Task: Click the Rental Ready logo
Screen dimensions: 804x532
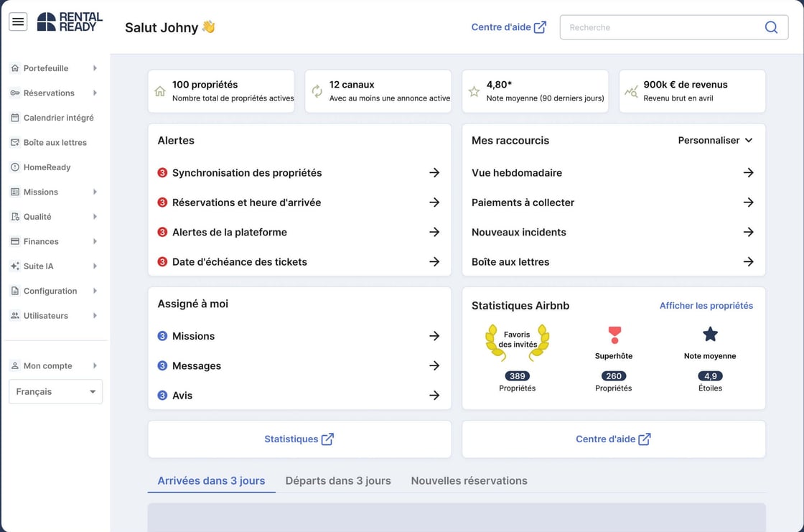Action: coord(70,22)
